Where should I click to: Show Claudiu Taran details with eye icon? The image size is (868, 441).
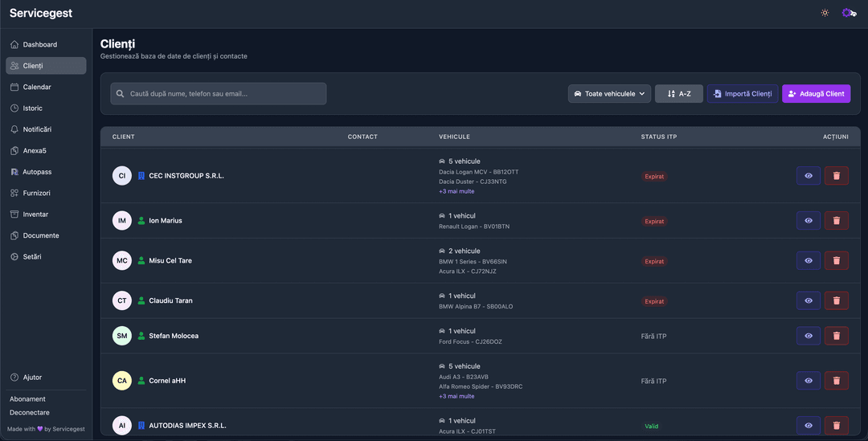tap(808, 300)
